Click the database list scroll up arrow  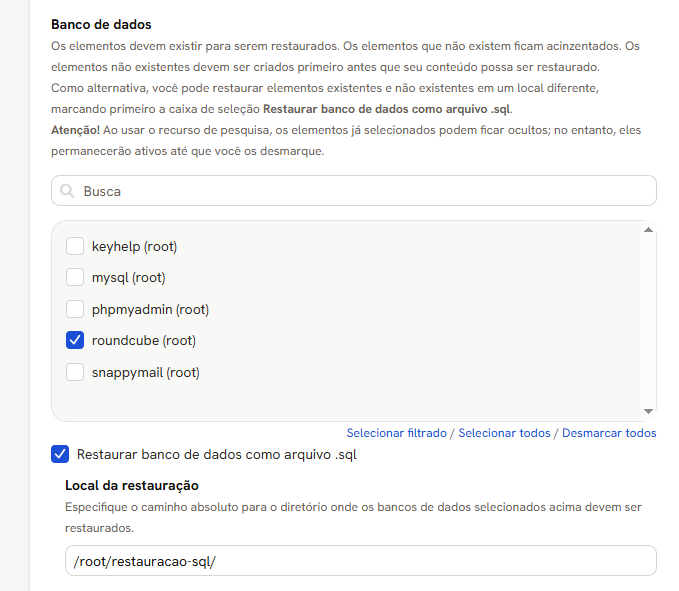[x=648, y=230]
